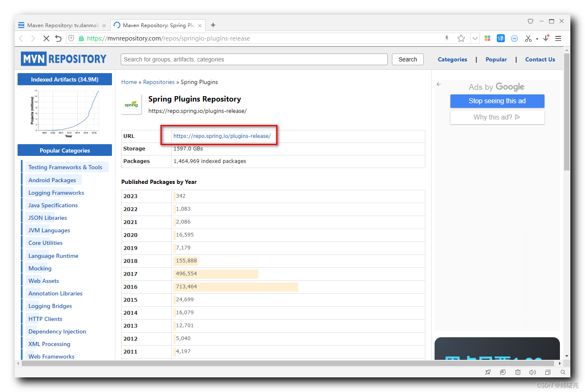Click the 2016 bar showing 713,464
Viewport: 585px width, 392px height.
tap(236, 287)
